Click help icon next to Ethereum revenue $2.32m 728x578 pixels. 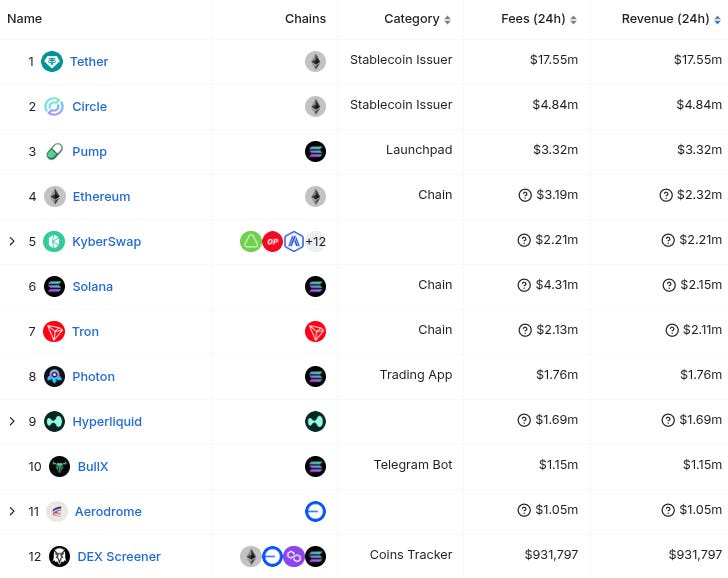[666, 195]
